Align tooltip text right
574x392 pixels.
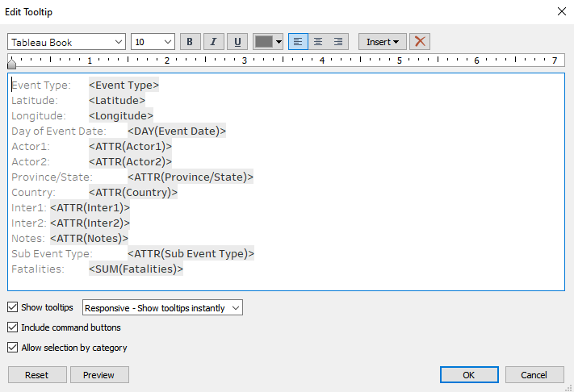point(338,42)
